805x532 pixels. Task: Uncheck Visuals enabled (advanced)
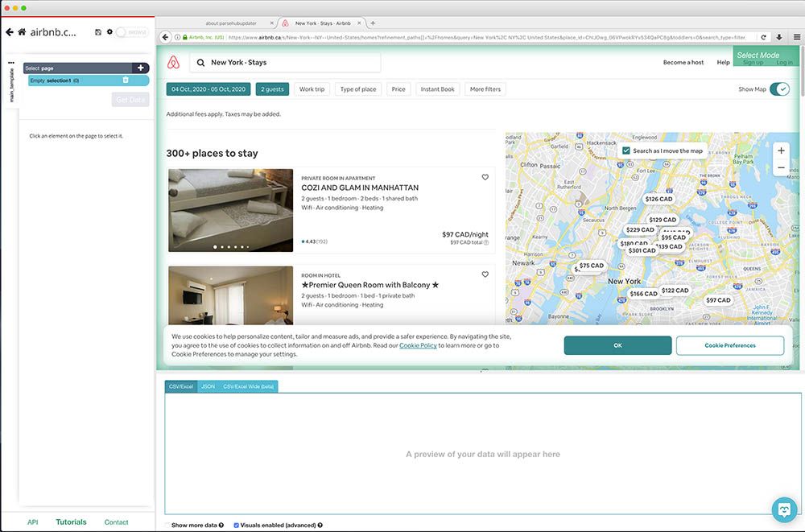(x=236, y=525)
